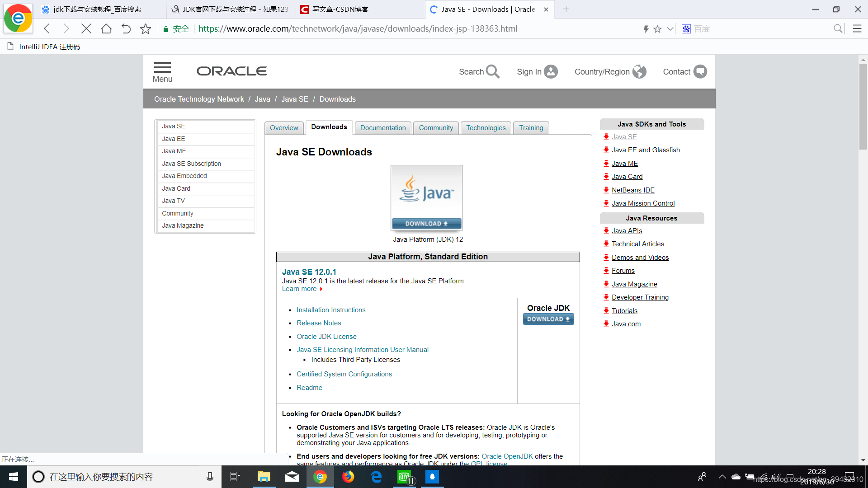Select the Documentation tab
The height and width of the screenshot is (488, 868).
[383, 128]
